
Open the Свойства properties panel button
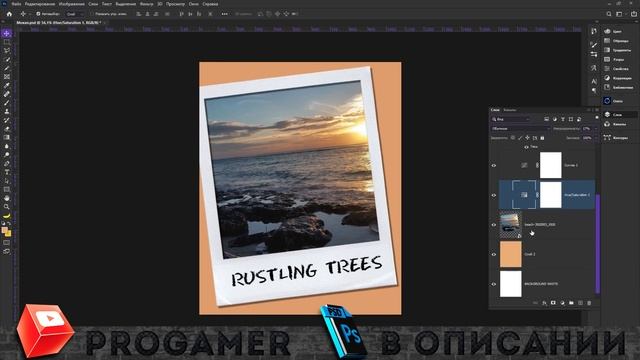click(616, 69)
